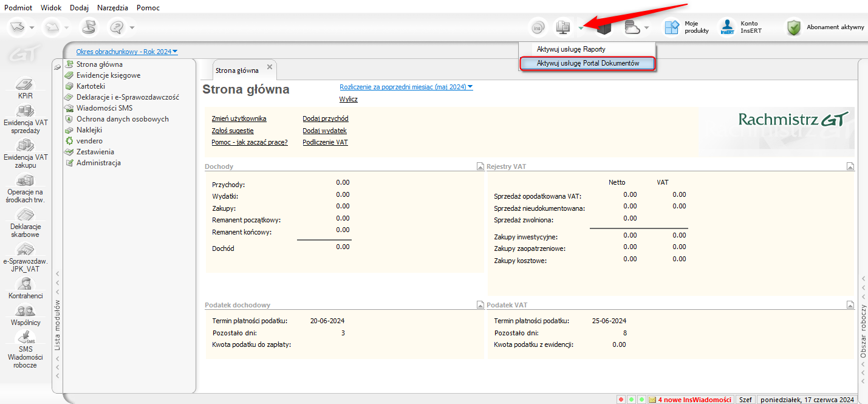The width and height of the screenshot is (868, 404).
Task: Click the round Ins toolbar icon
Action: click(537, 27)
